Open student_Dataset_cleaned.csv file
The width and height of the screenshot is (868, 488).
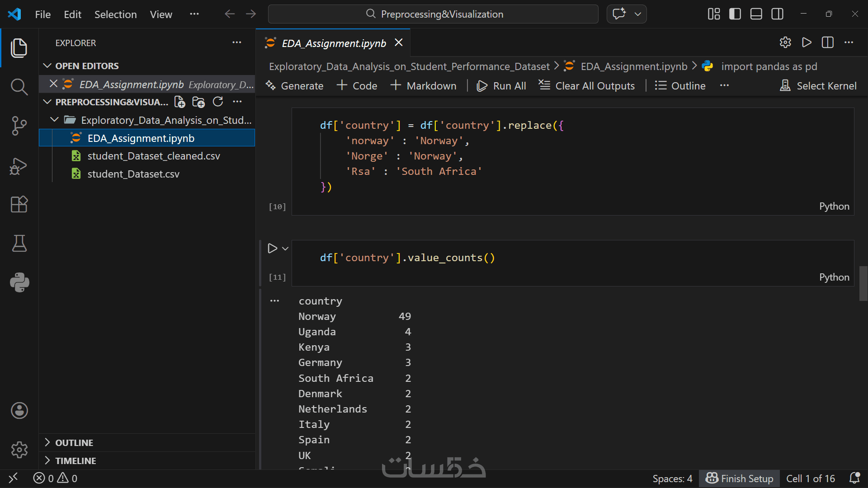point(154,156)
